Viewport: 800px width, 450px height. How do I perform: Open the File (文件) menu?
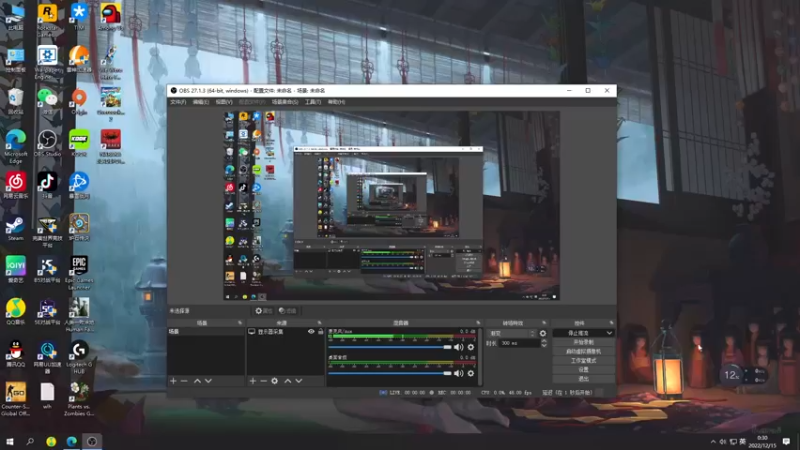coord(178,102)
